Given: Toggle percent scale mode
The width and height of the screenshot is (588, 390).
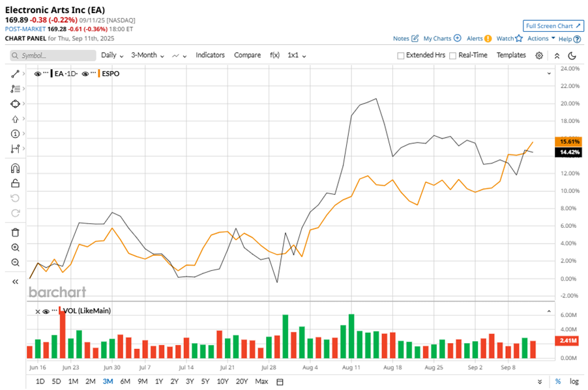Looking at the screenshot, I should pyautogui.click(x=558, y=382).
